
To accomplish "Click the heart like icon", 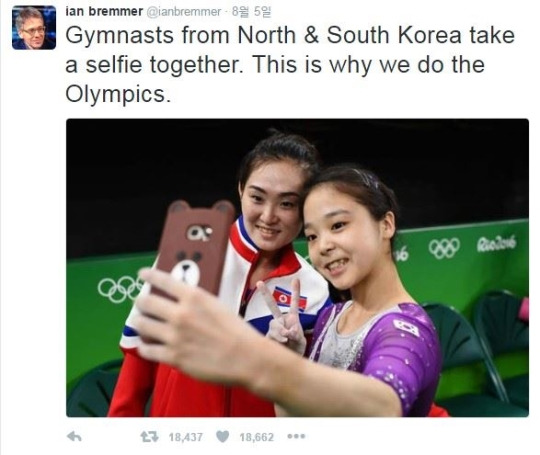I will (222, 437).
